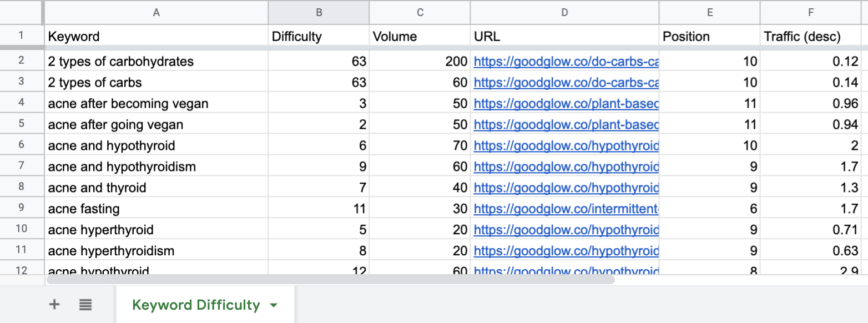Click the Volume cell showing 200

tap(420, 62)
